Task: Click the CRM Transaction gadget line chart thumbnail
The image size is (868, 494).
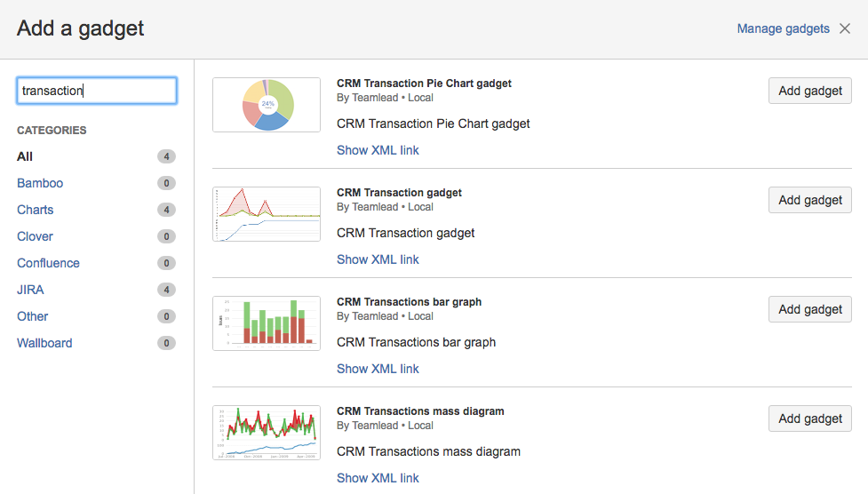Action: 267,214
